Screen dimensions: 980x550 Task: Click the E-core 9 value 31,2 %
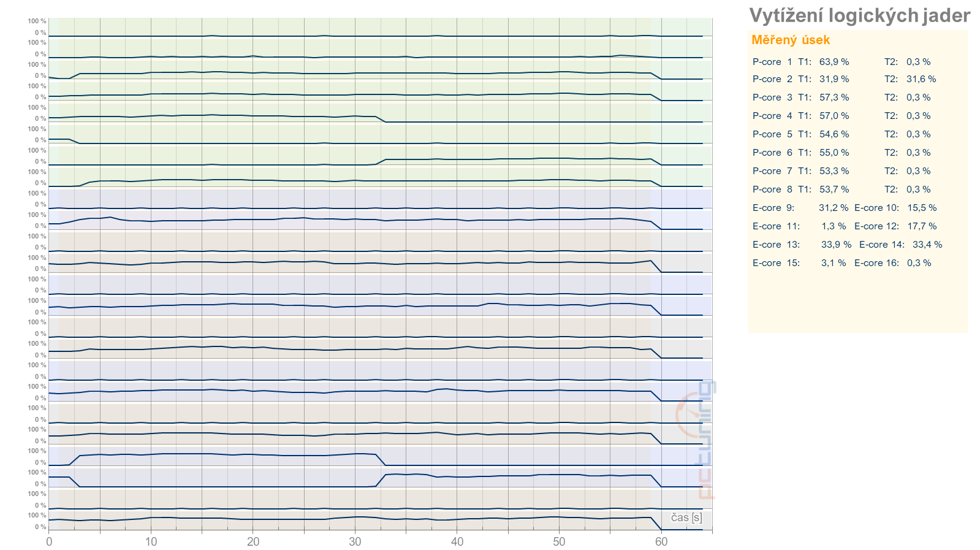click(834, 208)
